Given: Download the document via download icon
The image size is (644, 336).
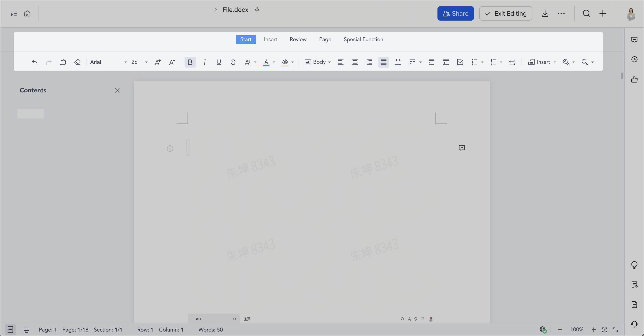Looking at the screenshot, I should coord(545,13).
